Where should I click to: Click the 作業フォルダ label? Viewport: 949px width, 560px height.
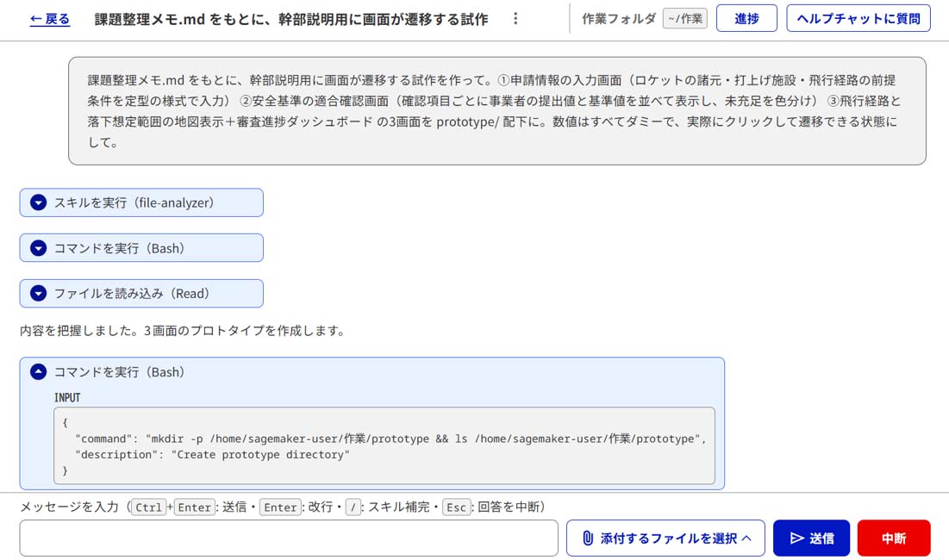point(619,19)
